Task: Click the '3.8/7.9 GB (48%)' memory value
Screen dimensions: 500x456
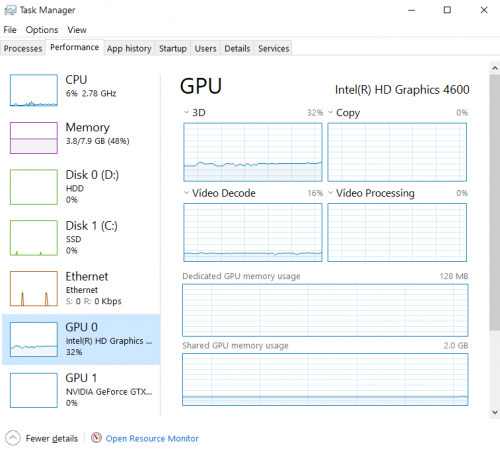Action: coord(98,141)
